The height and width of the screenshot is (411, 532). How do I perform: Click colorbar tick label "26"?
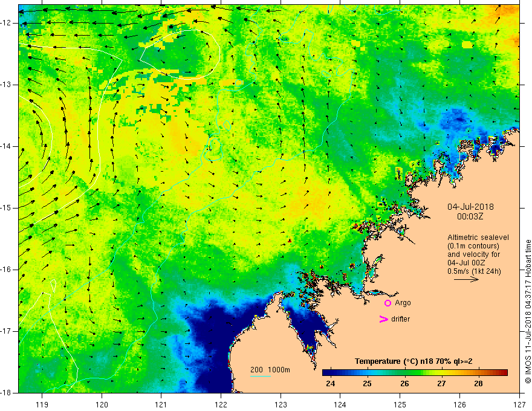(x=404, y=384)
